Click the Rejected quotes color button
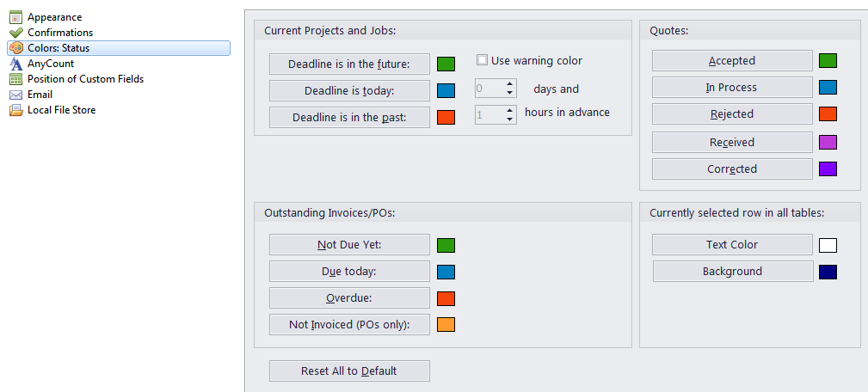868x392 pixels. click(x=732, y=113)
